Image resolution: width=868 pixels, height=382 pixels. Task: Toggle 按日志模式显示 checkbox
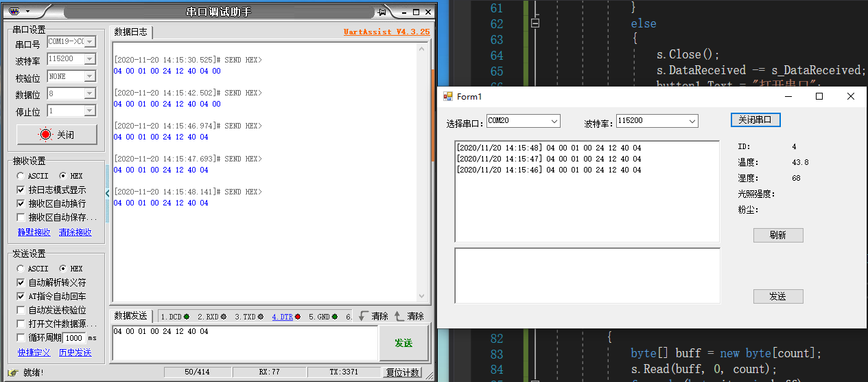(x=21, y=190)
